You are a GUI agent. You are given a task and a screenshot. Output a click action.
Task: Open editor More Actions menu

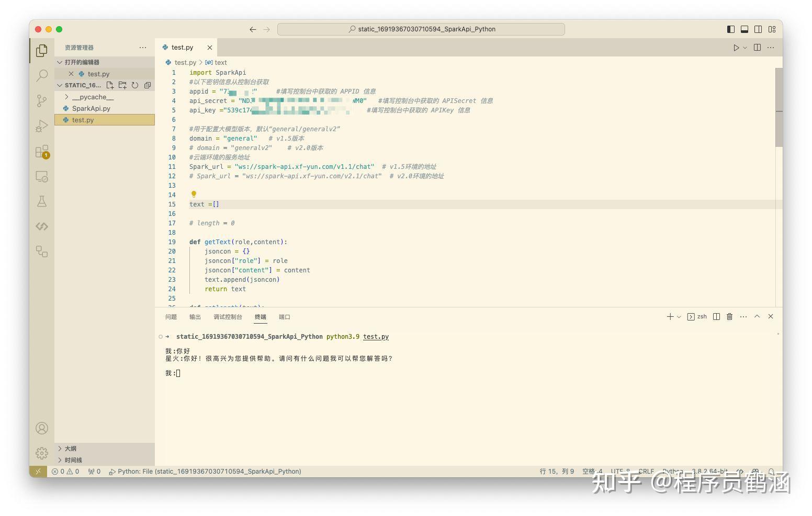pos(771,48)
